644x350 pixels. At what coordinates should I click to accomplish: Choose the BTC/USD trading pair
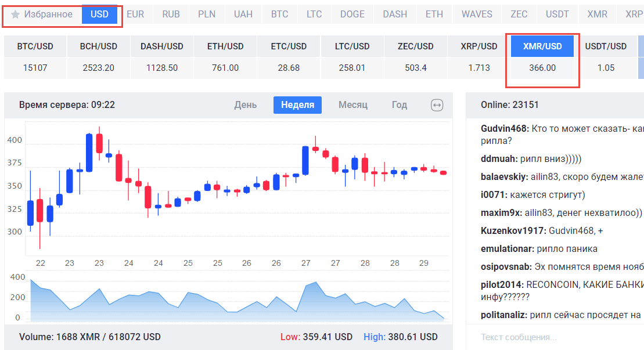coord(35,46)
